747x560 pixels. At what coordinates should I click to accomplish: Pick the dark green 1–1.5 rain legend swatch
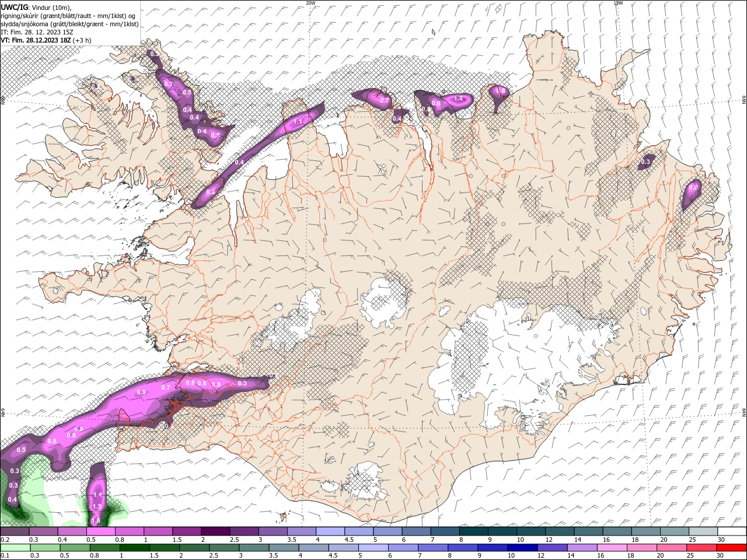click(x=134, y=548)
